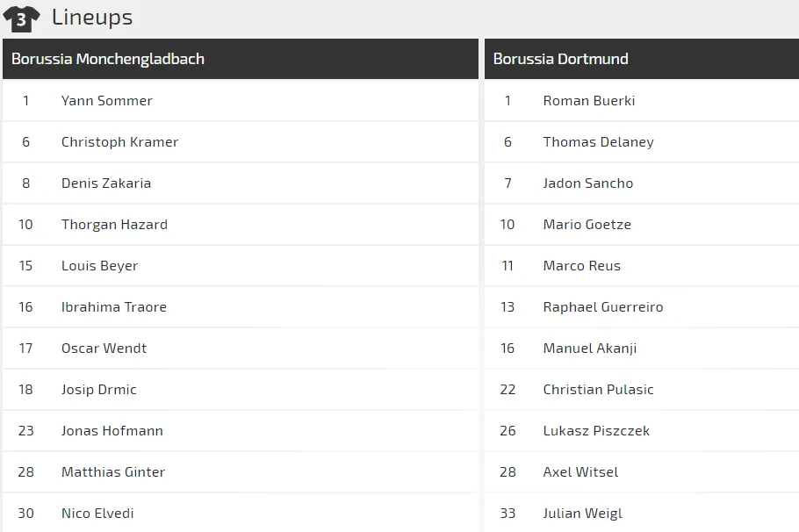
Task: Click Louis Beyer in the lineup
Action: 99,266
